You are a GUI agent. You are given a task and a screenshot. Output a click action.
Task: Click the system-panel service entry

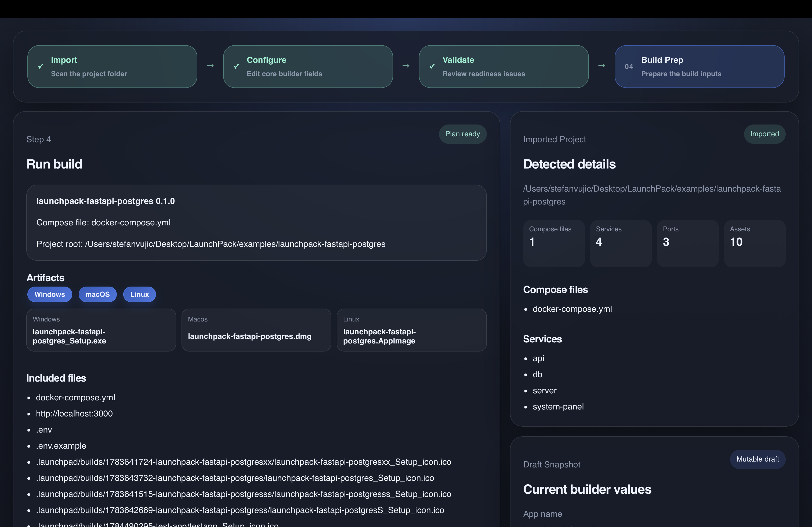(x=558, y=407)
